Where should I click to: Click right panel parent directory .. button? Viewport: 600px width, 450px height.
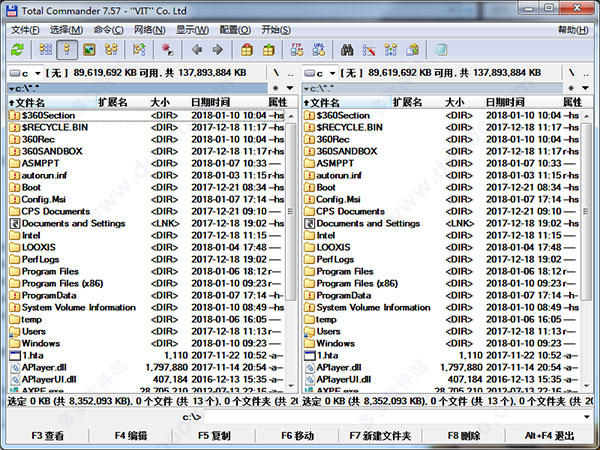click(585, 73)
